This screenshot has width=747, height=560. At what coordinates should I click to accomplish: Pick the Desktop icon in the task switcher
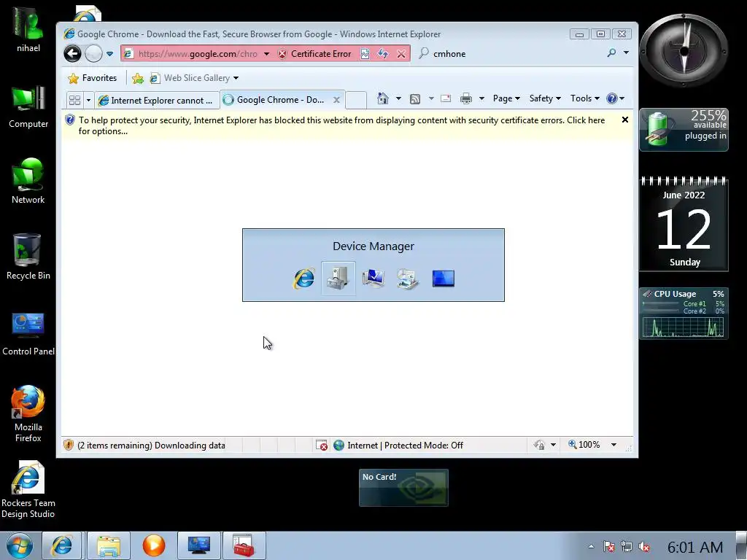[x=443, y=279]
